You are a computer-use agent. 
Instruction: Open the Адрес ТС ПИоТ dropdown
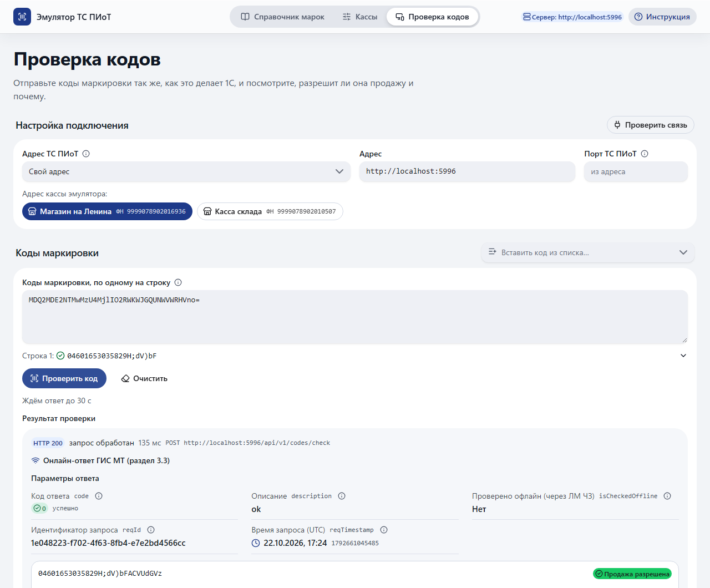coord(186,171)
